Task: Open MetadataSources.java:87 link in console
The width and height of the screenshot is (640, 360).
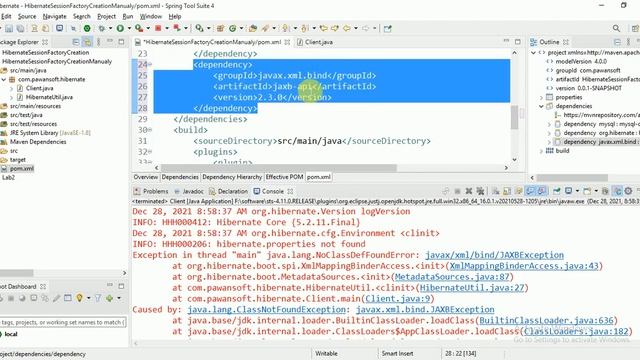Action: (452, 277)
